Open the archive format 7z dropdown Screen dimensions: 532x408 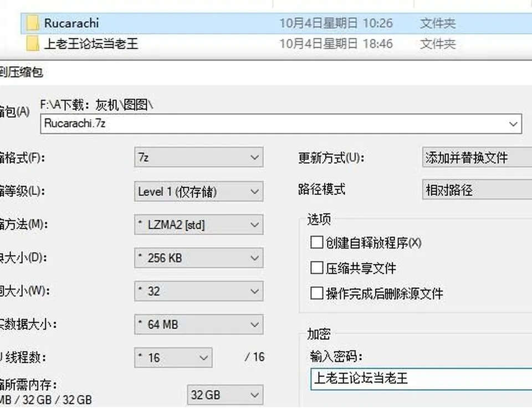point(198,157)
